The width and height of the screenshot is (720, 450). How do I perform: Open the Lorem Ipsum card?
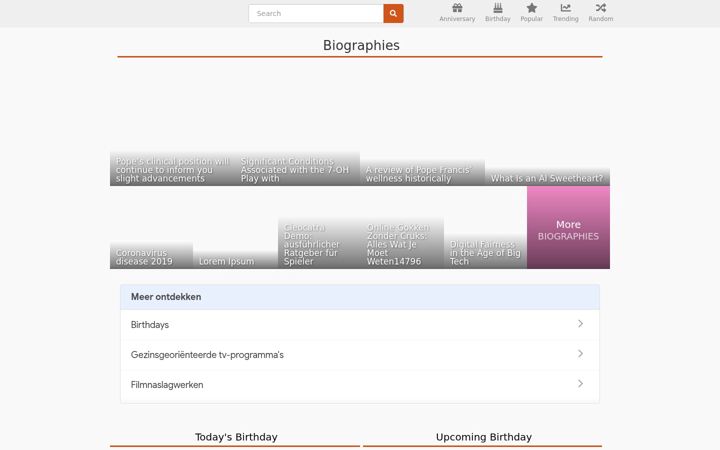pos(235,227)
